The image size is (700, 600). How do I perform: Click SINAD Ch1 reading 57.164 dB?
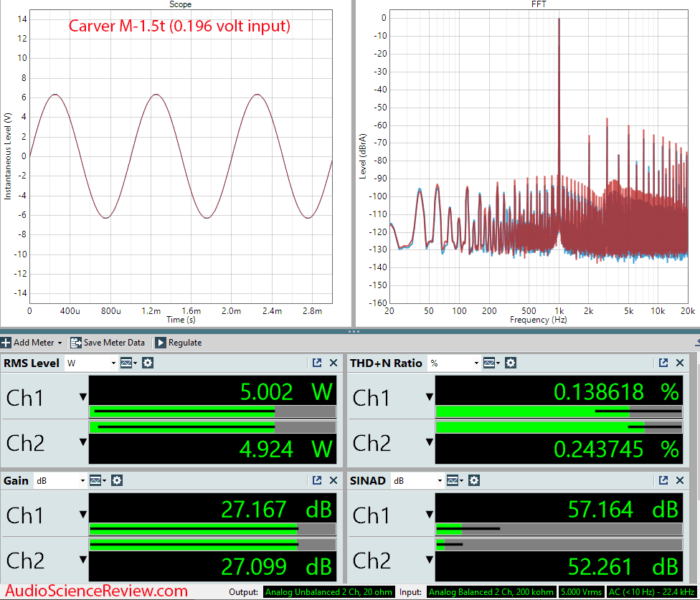[623, 510]
